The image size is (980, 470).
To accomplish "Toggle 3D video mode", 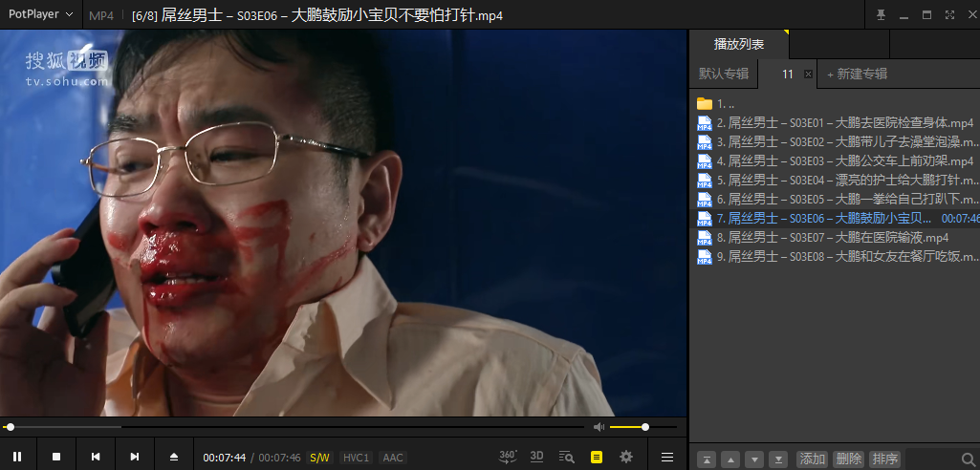I will [537, 457].
